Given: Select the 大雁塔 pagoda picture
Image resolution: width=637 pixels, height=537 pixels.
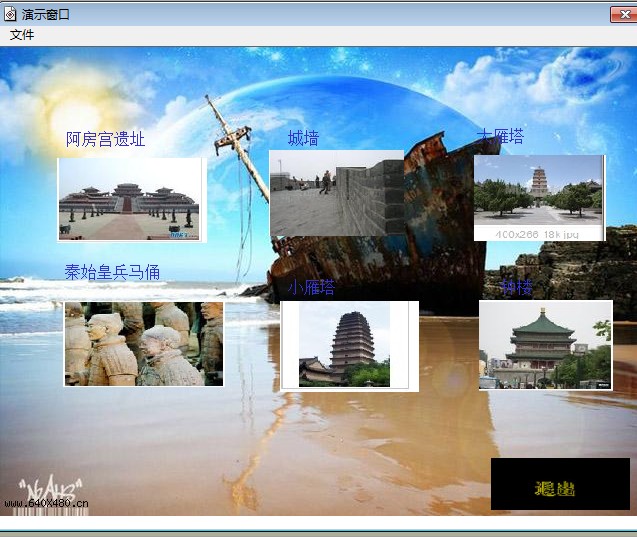Looking at the screenshot, I should (x=540, y=198).
